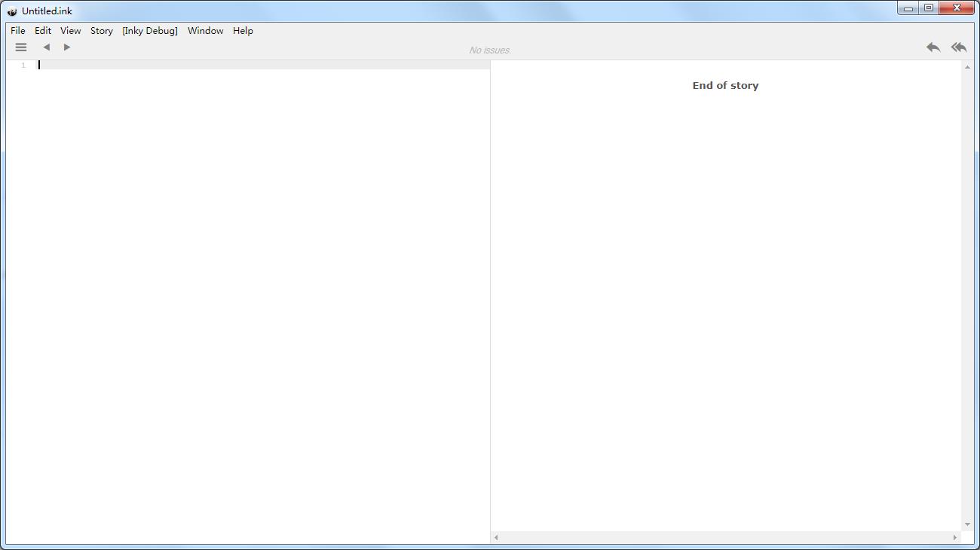Viewport: 980px width, 550px height.
Task: Close the Untitled.ink window
Action: 957,8
